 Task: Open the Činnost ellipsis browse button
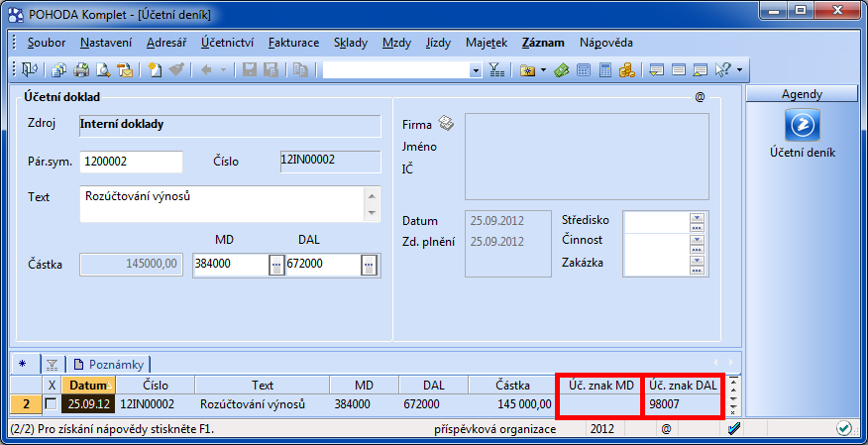click(697, 249)
